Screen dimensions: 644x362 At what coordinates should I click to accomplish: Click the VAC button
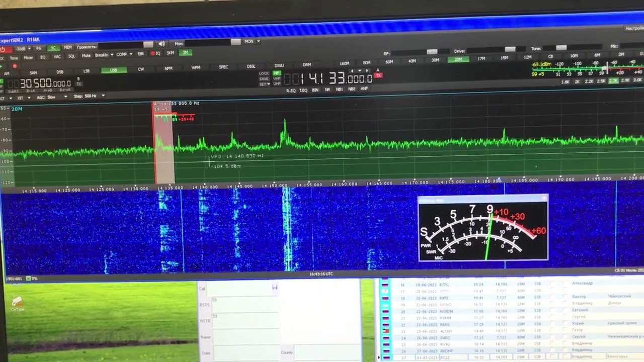pos(57,57)
